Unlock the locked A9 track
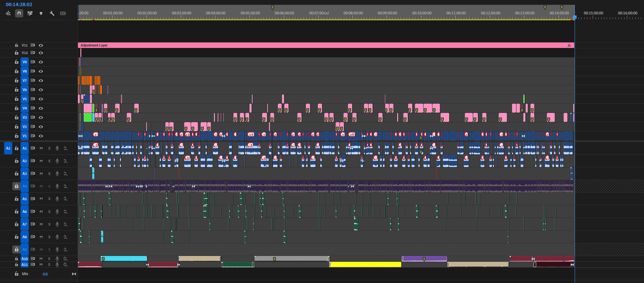This screenshot has height=283, width=644. pos(17,249)
